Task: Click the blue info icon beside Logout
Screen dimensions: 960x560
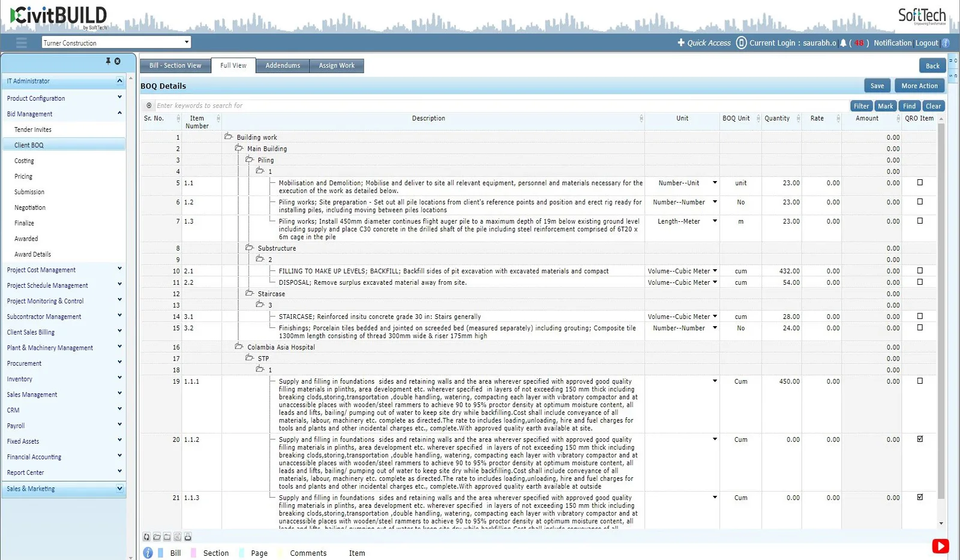Action: point(946,43)
